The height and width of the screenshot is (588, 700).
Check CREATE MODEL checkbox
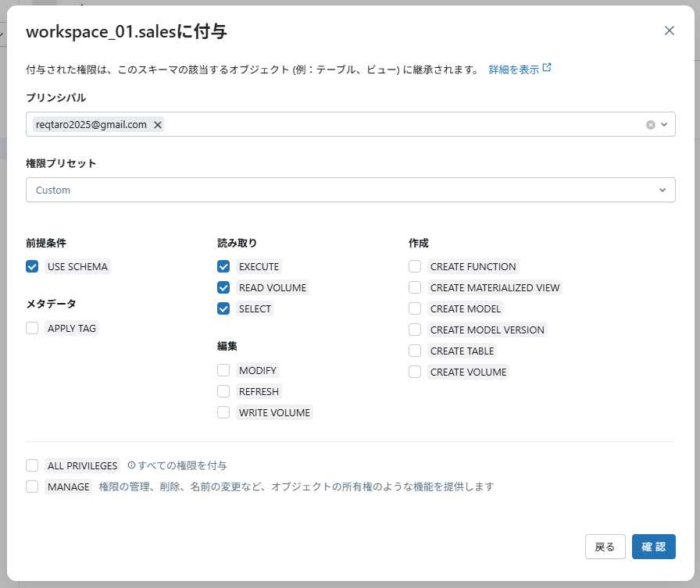(x=415, y=308)
